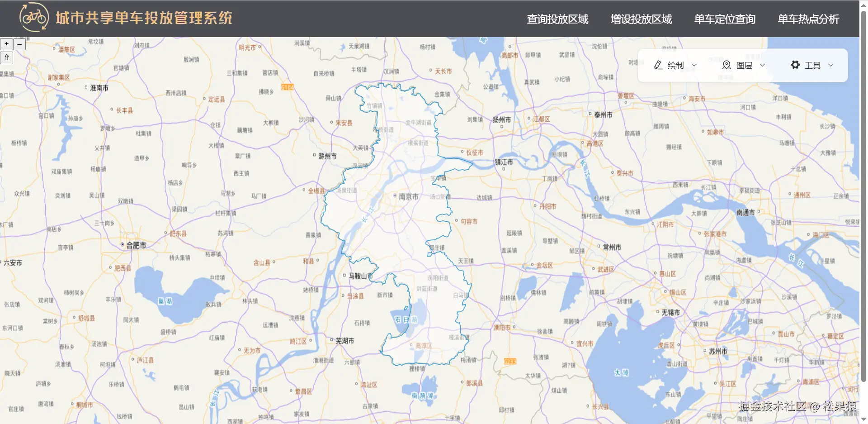Open the 绘制 tool menu label
This screenshot has width=868, height=424.
click(675, 65)
